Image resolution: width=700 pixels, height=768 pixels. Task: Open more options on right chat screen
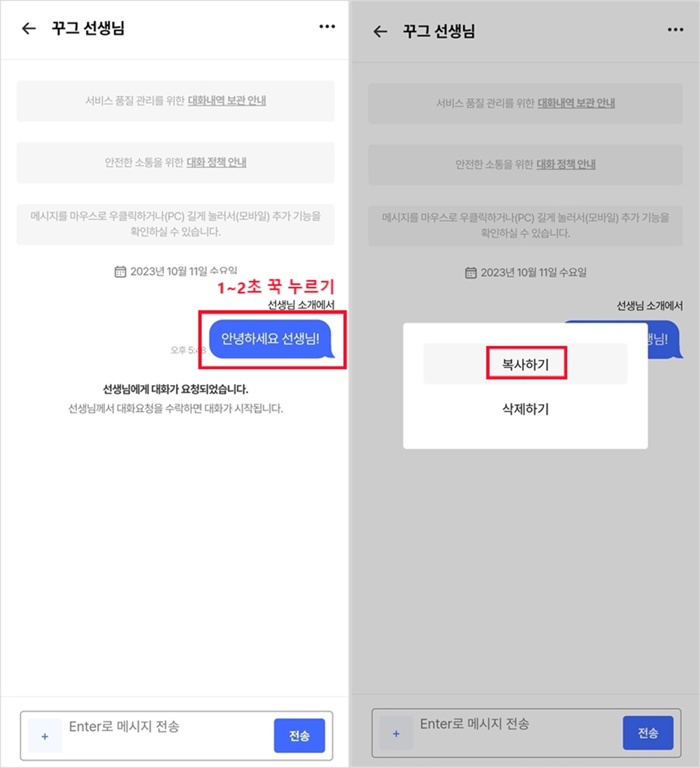click(x=675, y=30)
